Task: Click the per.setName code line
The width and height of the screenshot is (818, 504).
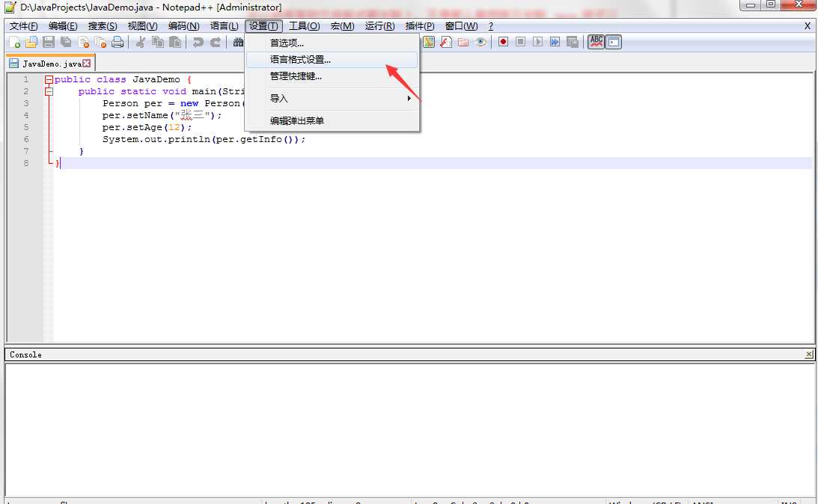Action: point(162,115)
